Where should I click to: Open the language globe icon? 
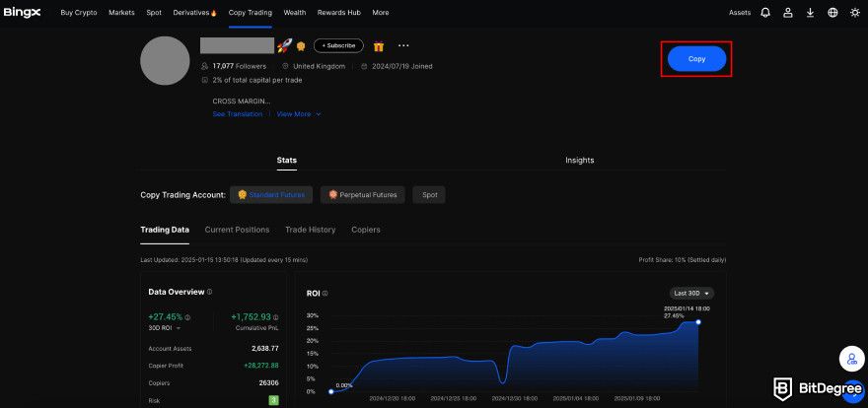tap(832, 12)
